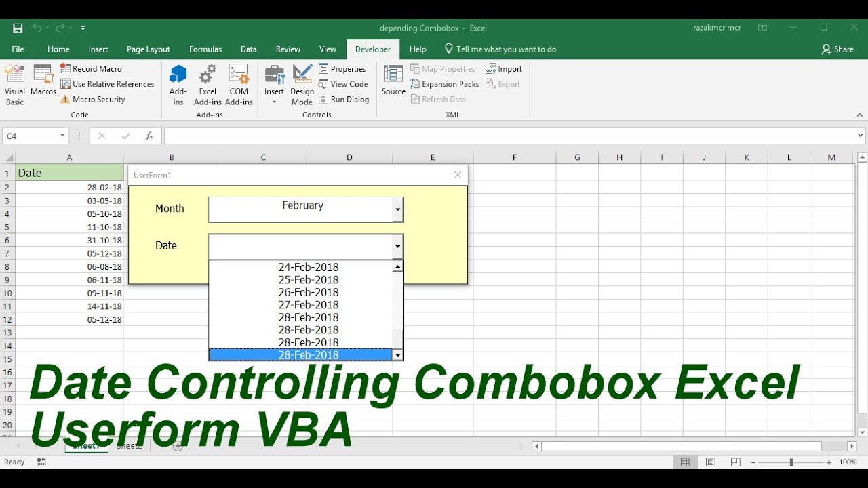This screenshot has height=488, width=868.
Task: Click View Code in Controls group
Action: pos(343,84)
